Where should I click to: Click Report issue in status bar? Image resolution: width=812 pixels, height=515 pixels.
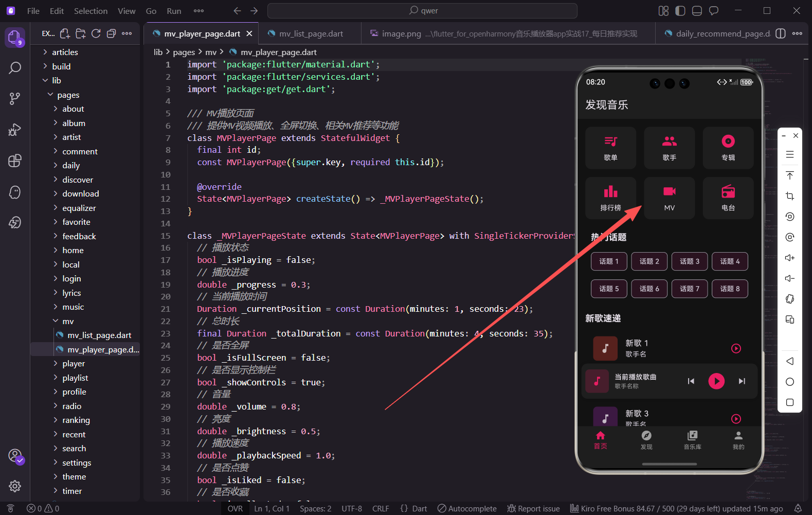[534, 508]
